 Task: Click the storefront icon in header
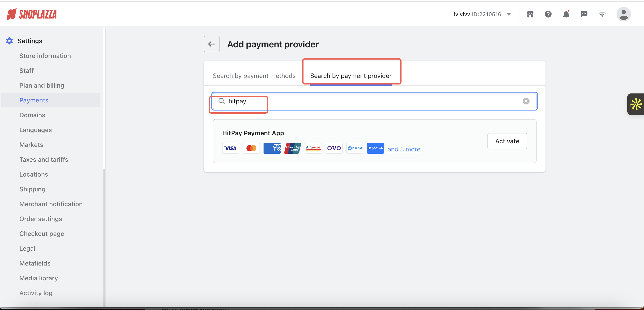pyautogui.click(x=530, y=14)
